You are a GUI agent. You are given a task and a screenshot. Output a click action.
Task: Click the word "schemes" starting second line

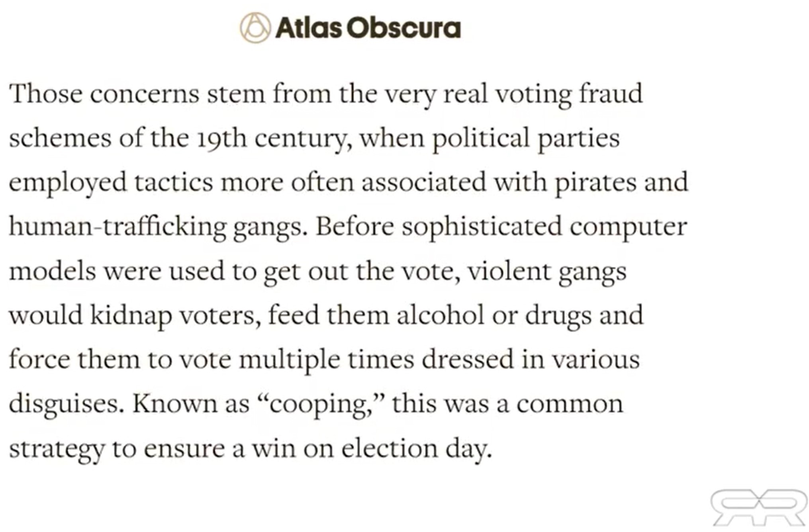point(60,138)
